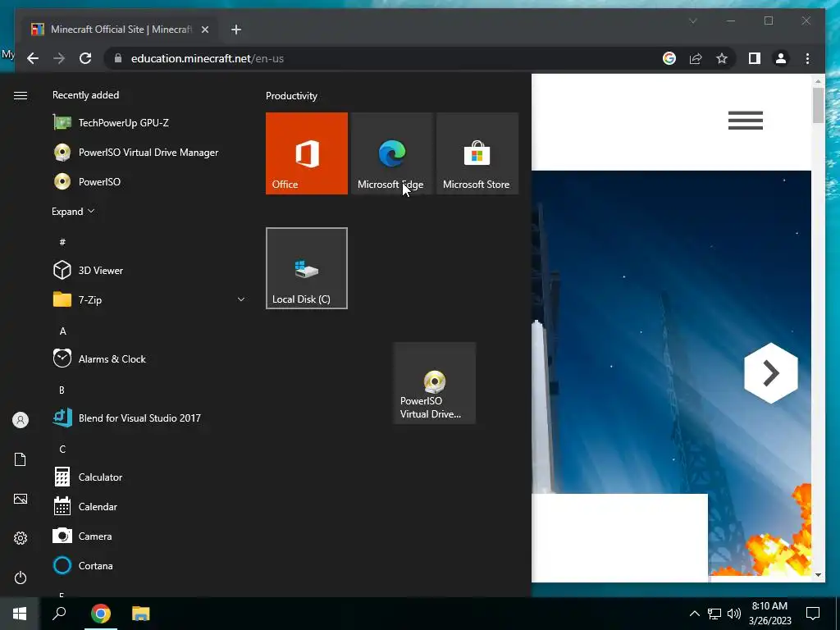Select the Minecraft Official Site tab
840x630 pixels.
coord(119,30)
